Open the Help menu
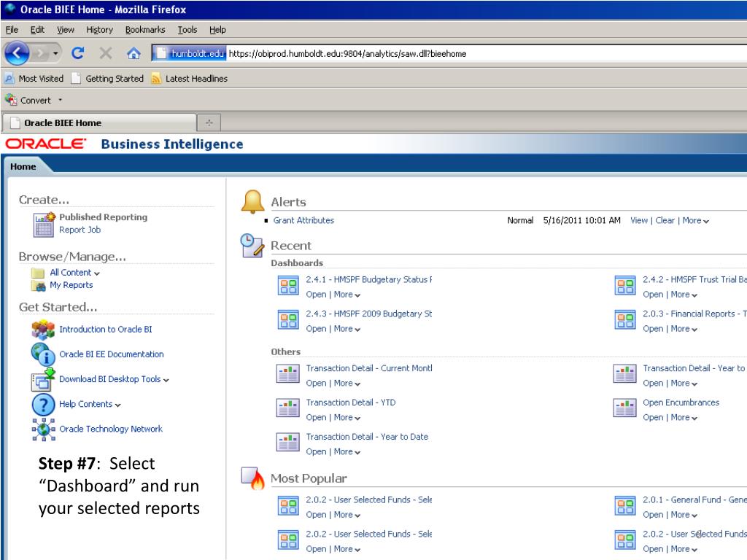The image size is (747, 560). pyautogui.click(x=217, y=29)
